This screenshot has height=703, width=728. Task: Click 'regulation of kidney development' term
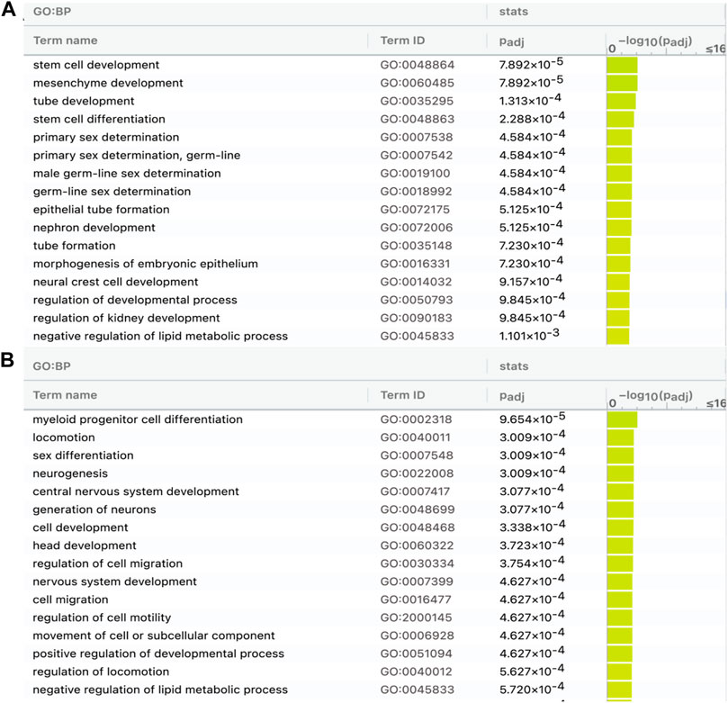coord(126,319)
